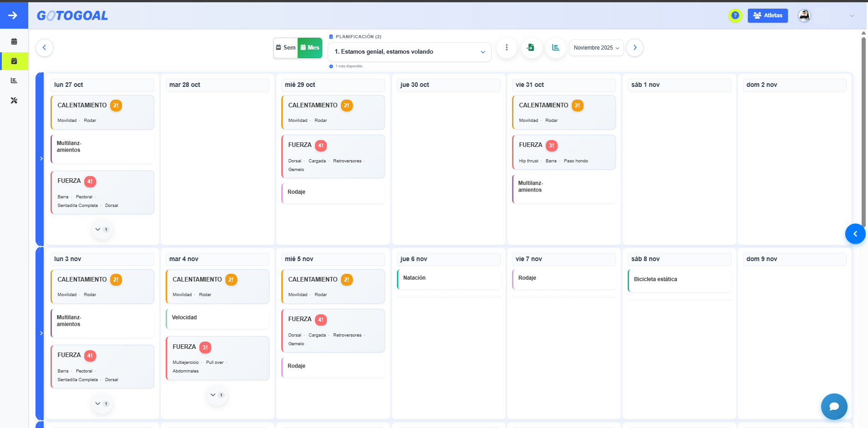868x428 pixels.
Task: Open the tools icon in left sidebar
Action: click(x=14, y=101)
